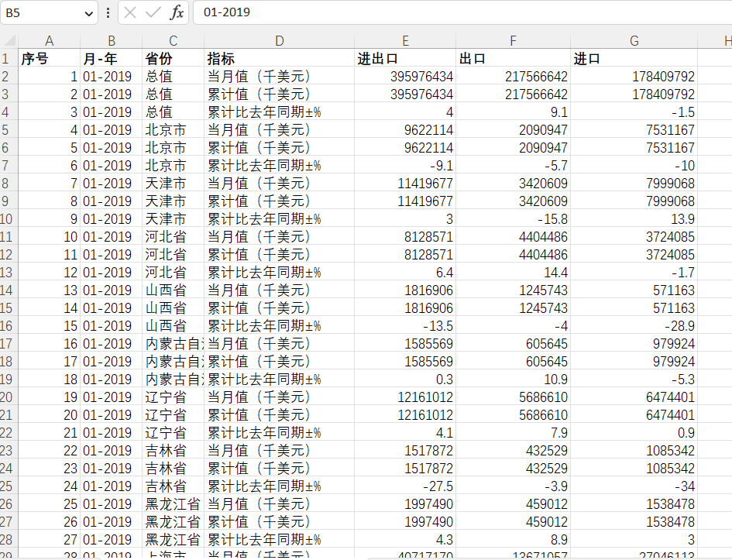Select column B header
This screenshot has width=732, height=560.
[x=111, y=40]
